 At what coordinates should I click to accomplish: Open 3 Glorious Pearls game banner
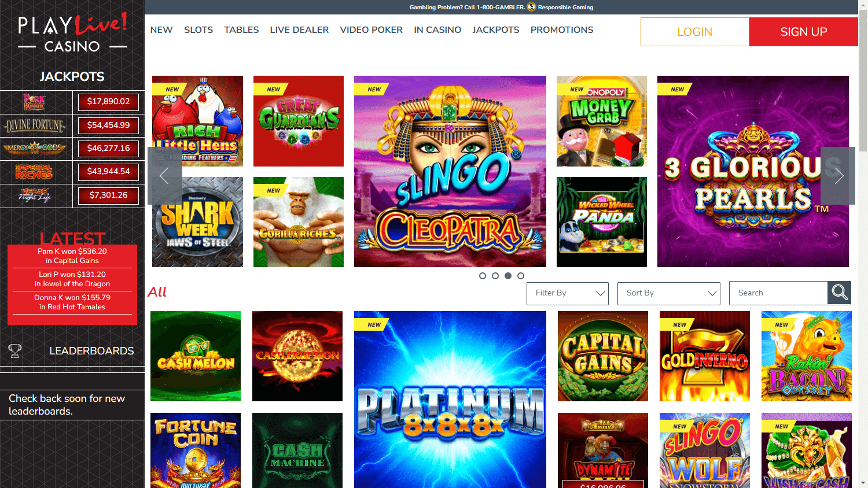[x=753, y=171]
